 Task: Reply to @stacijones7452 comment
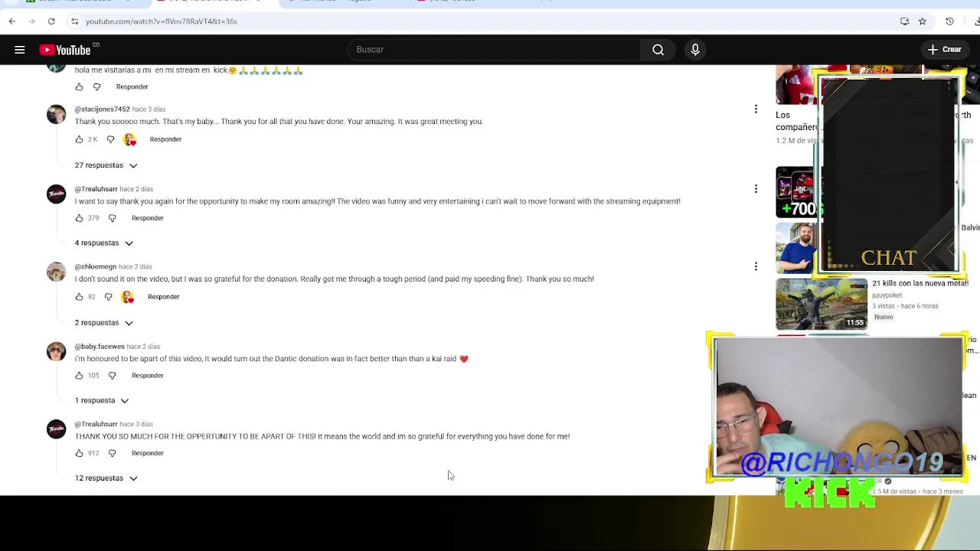[x=165, y=139]
